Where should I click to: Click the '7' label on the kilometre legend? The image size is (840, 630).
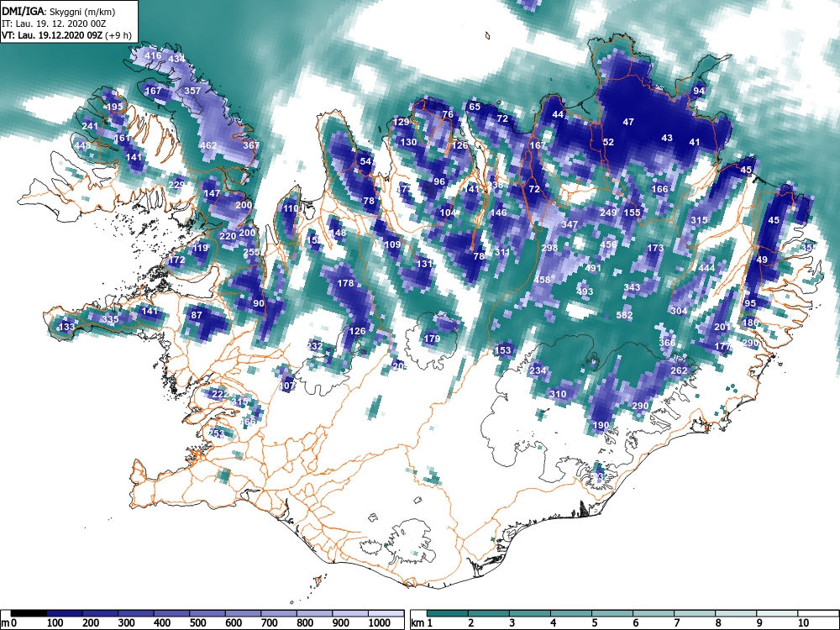click(x=676, y=623)
